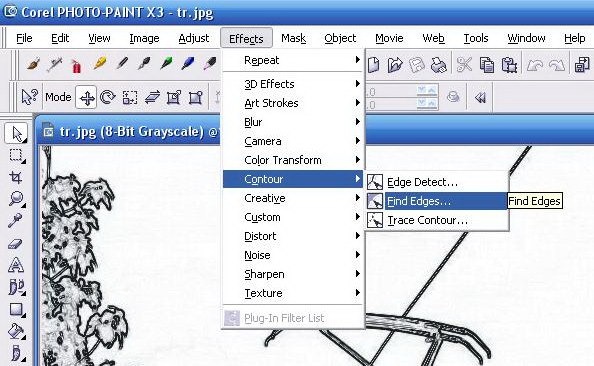Select the Crop tool in toolbox
The height and width of the screenshot is (366, 594).
point(16,177)
